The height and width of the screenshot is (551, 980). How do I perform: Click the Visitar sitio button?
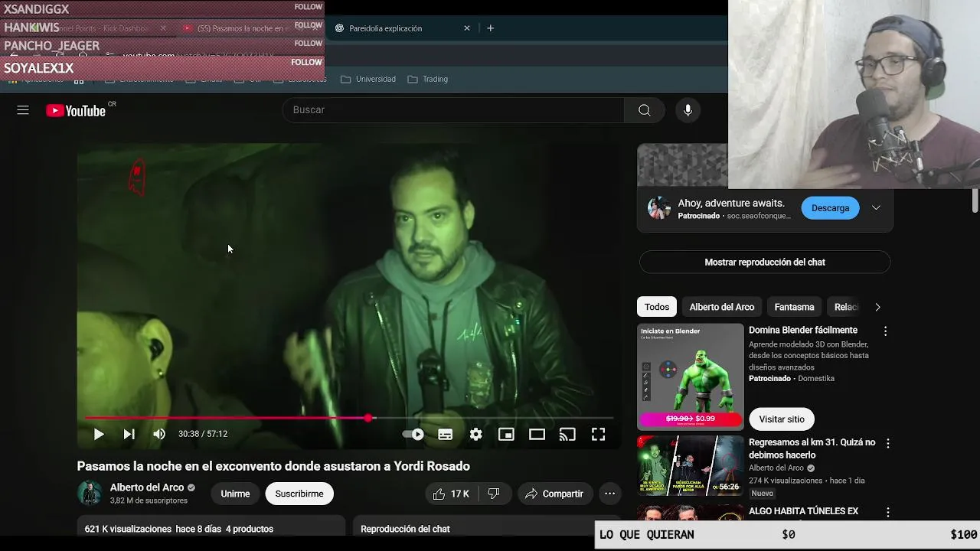tap(782, 419)
